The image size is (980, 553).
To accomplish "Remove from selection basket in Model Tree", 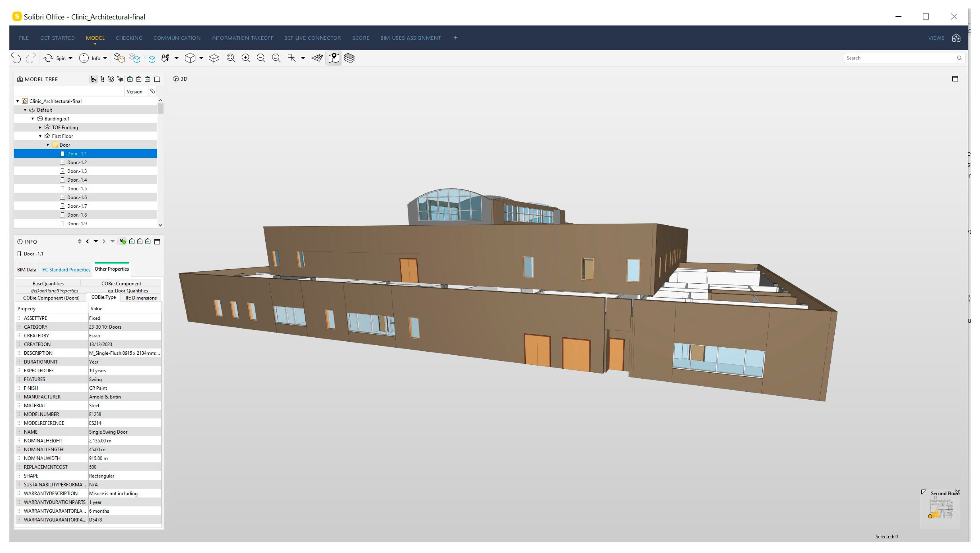I will 139,80.
